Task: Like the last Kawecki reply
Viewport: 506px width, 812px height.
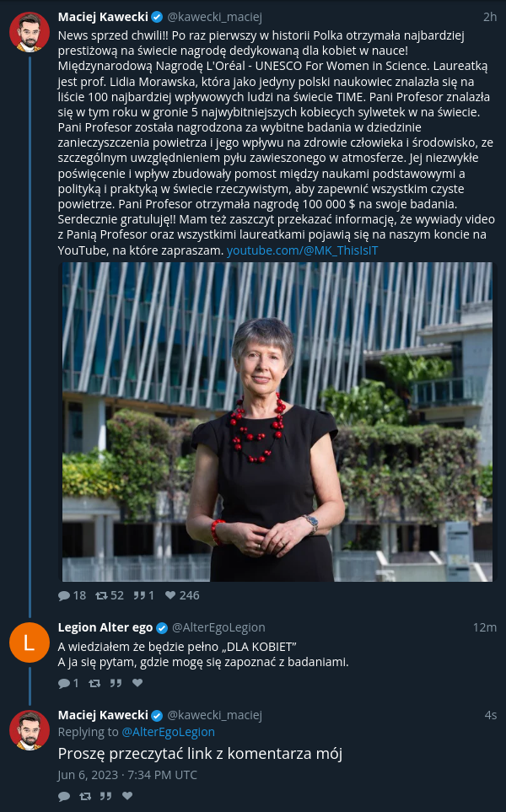Action: (127, 795)
